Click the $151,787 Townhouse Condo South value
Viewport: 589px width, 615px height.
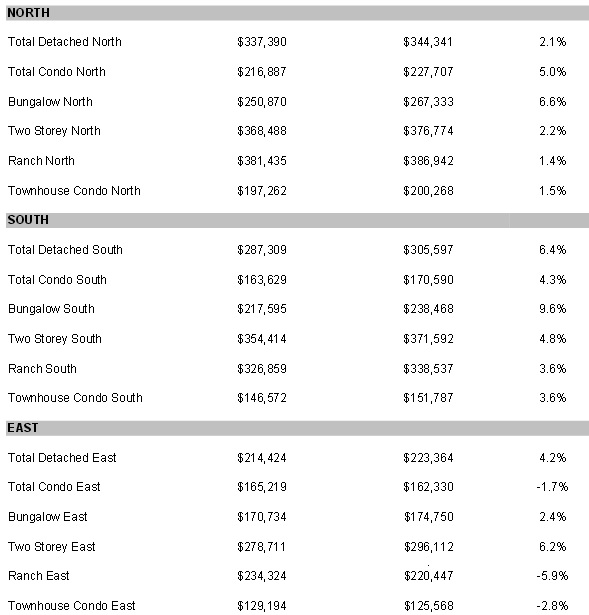coord(428,398)
